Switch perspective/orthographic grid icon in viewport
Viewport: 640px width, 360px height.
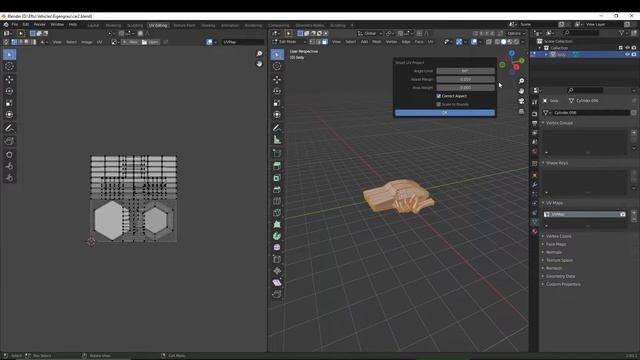[521, 111]
